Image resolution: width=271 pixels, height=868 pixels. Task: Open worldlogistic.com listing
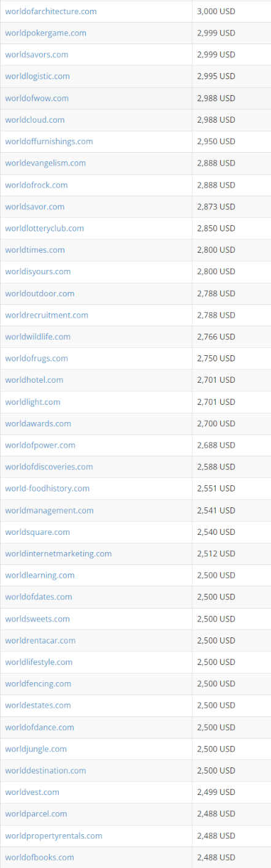click(37, 76)
